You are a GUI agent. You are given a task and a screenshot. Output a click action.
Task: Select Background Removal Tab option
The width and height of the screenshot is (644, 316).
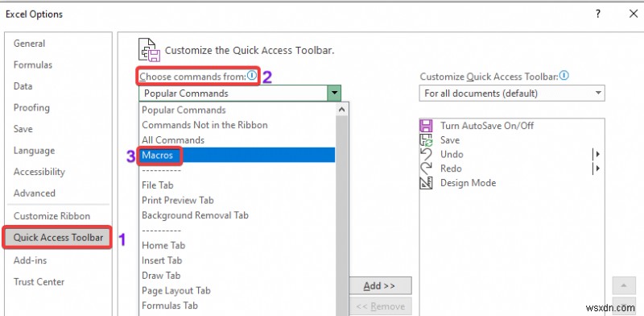coord(195,215)
